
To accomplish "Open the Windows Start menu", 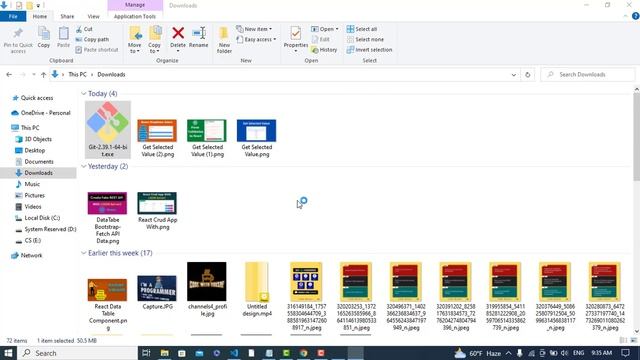I will (8, 353).
